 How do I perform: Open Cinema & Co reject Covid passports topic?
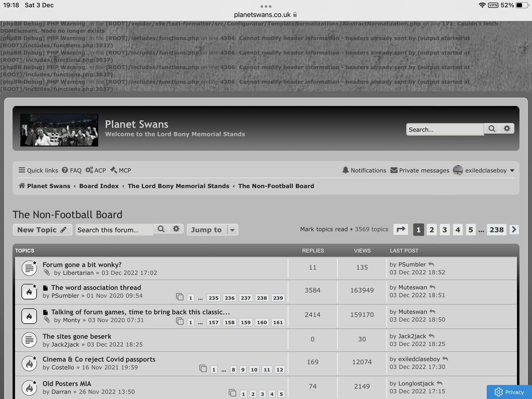click(x=99, y=359)
